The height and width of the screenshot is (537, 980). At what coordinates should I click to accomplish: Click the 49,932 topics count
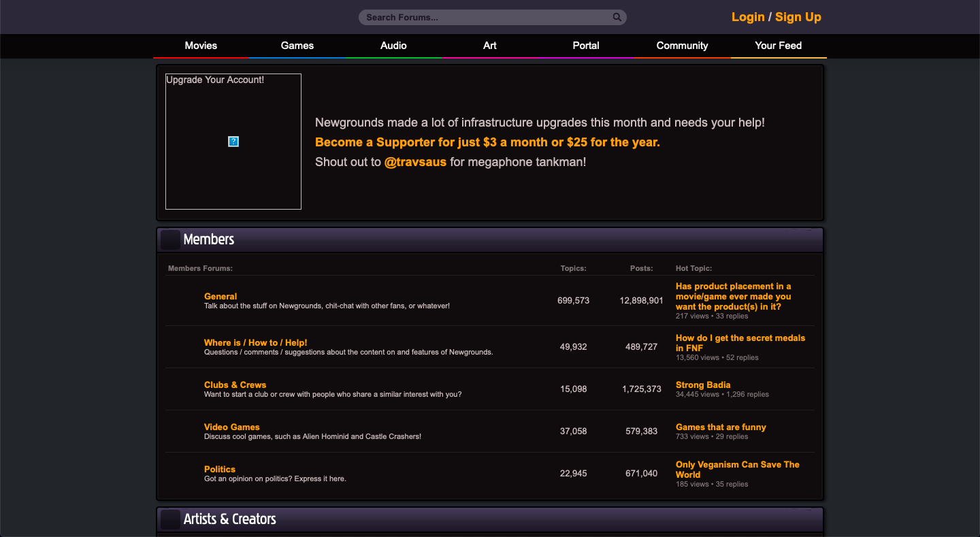point(573,346)
